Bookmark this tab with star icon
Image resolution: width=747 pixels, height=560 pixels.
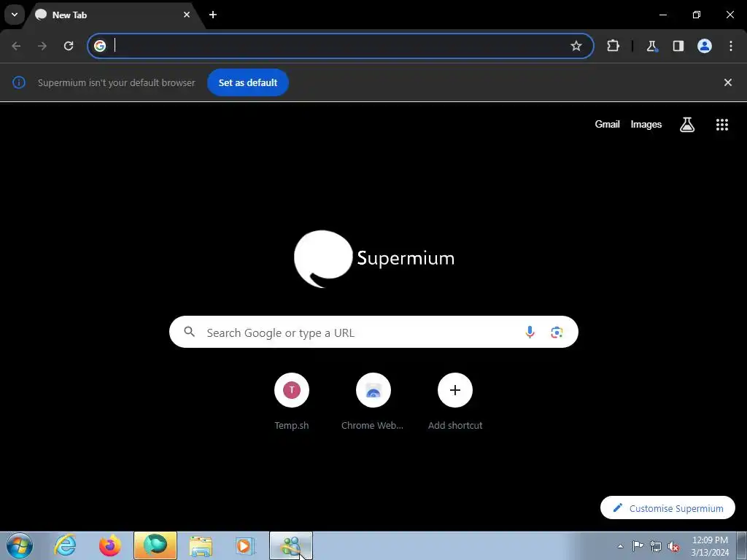pyautogui.click(x=576, y=46)
